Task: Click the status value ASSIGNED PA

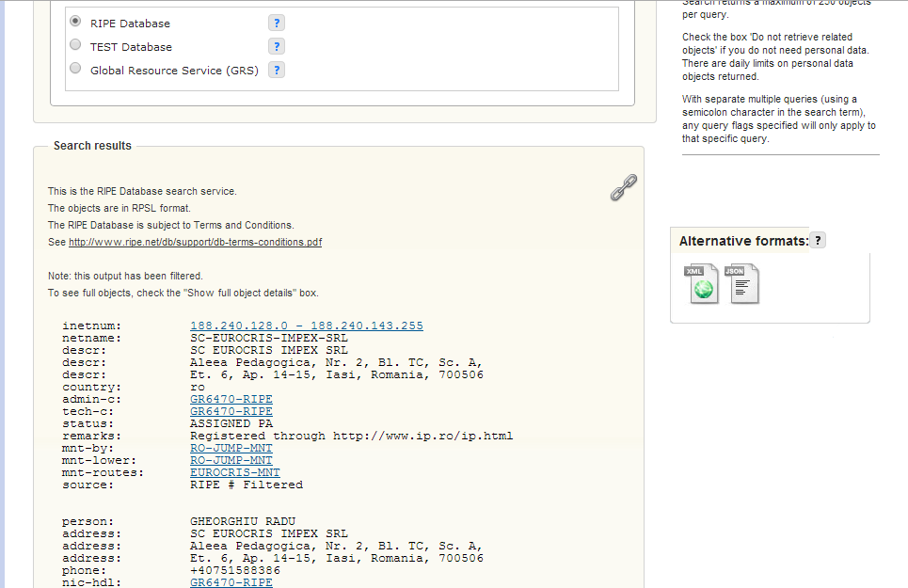Action: point(231,423)
